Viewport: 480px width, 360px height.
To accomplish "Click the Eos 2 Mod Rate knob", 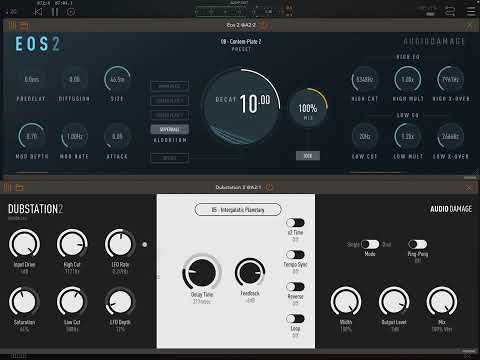I will (x=74, y=136).
